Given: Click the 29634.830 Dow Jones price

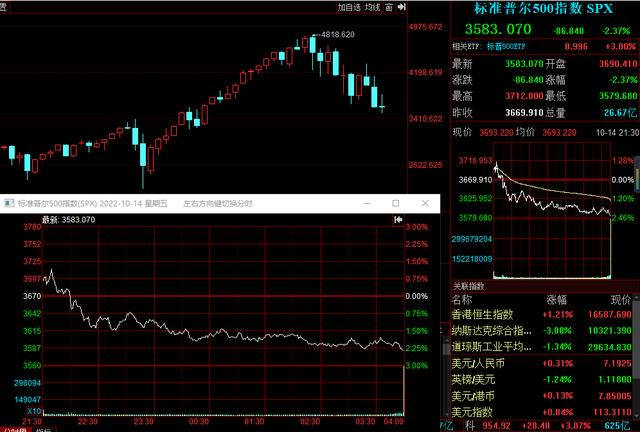Looking at the screenshot, I should click(610, 347).
